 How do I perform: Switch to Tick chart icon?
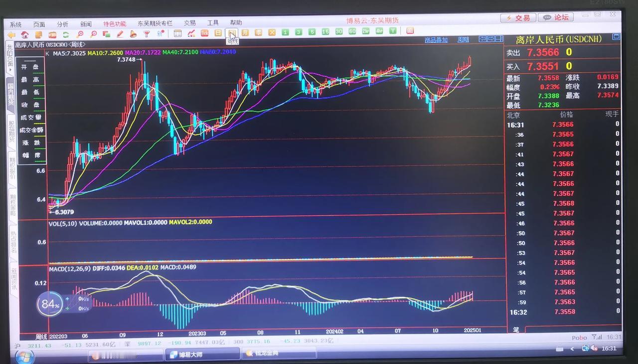(204, 33)
